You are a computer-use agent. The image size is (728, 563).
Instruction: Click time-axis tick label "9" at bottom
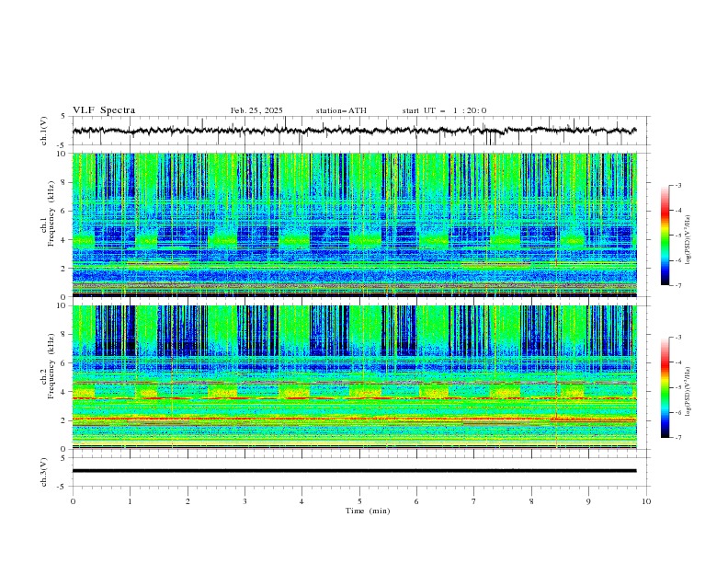[x=588, y=501]
